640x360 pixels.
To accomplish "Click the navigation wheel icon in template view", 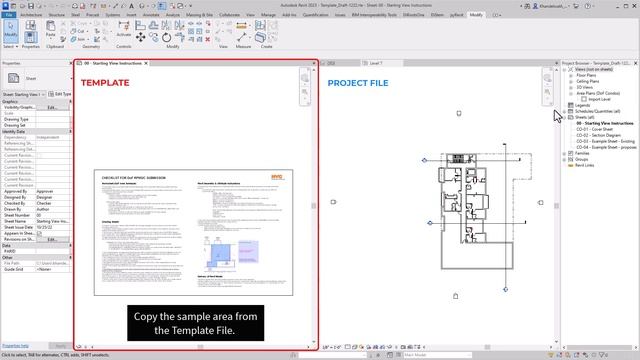I will coord(304,78).
